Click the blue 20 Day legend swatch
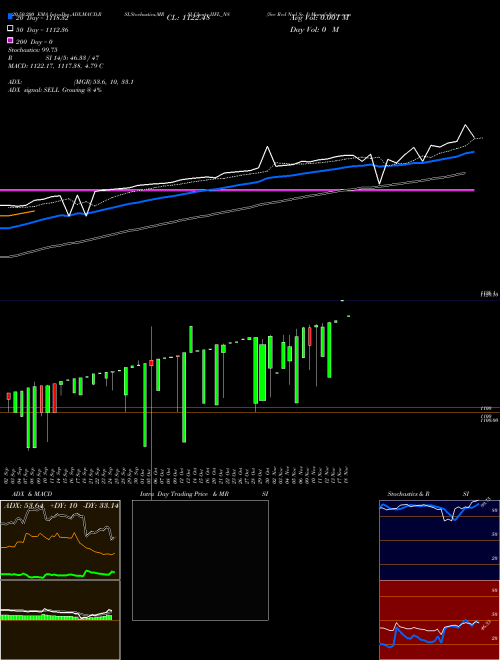500x660 pixels. [10, 17]
